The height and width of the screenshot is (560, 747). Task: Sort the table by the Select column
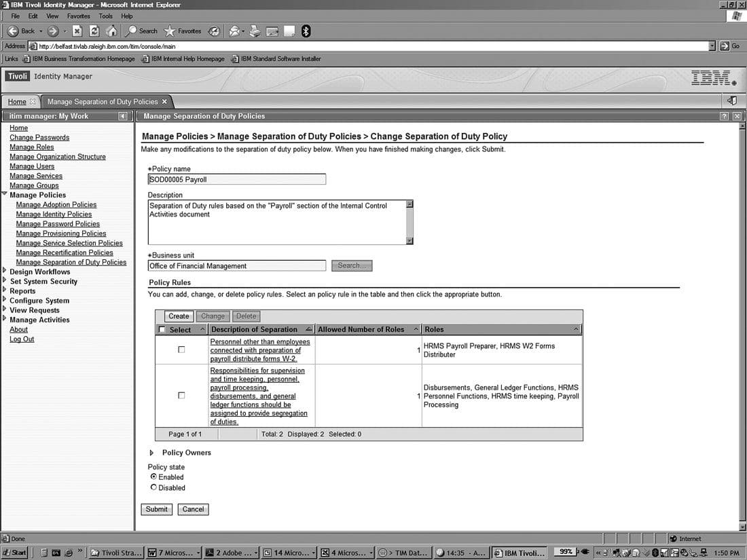(x=202, y=329)
